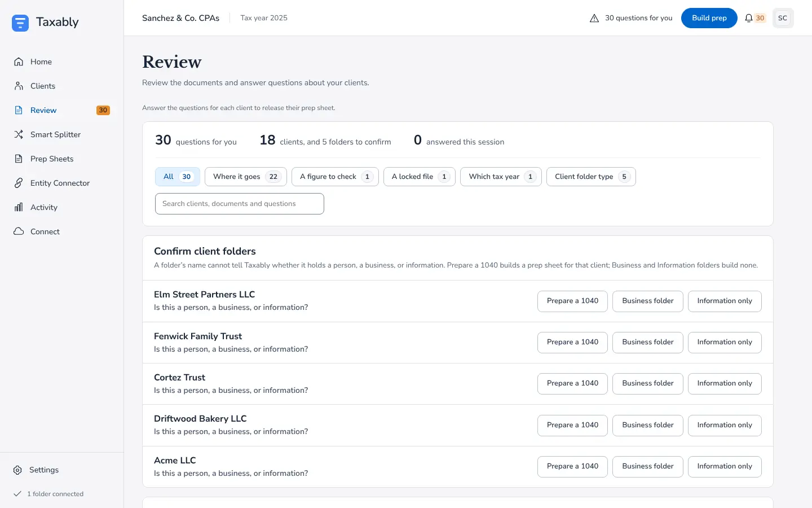Click the Taxably logo icon
The height and width of the screenshot is (508, 812).
pos(20,23)
